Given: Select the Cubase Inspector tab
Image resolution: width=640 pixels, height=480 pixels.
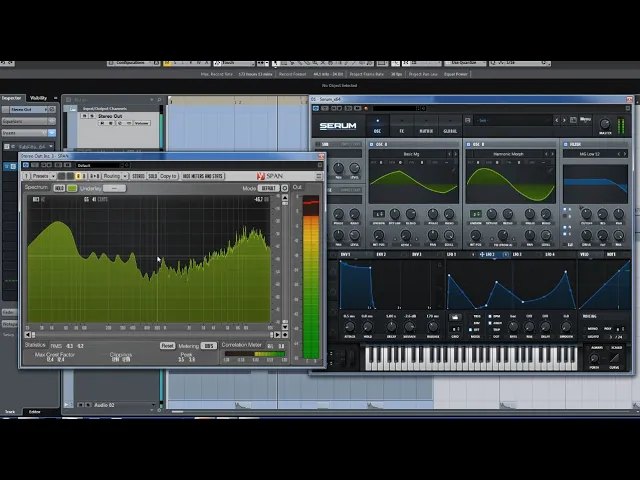Looking at the screenshot, I should [11, 98].
